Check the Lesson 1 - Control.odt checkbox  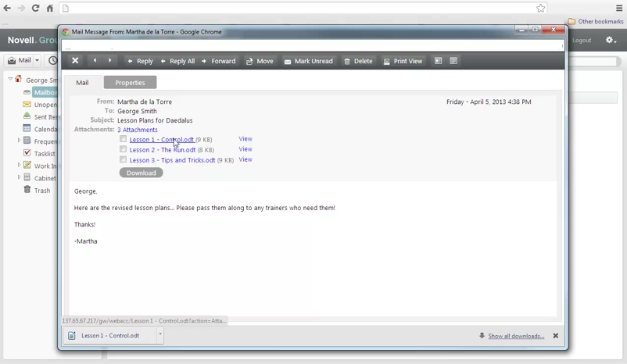[124, 139]
